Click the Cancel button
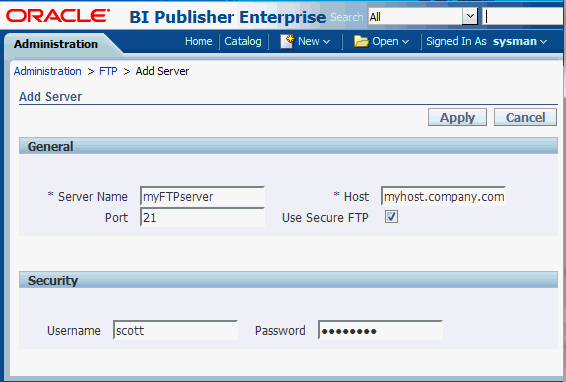This screenshot has height=382, width=566. [x=525, y=117]
